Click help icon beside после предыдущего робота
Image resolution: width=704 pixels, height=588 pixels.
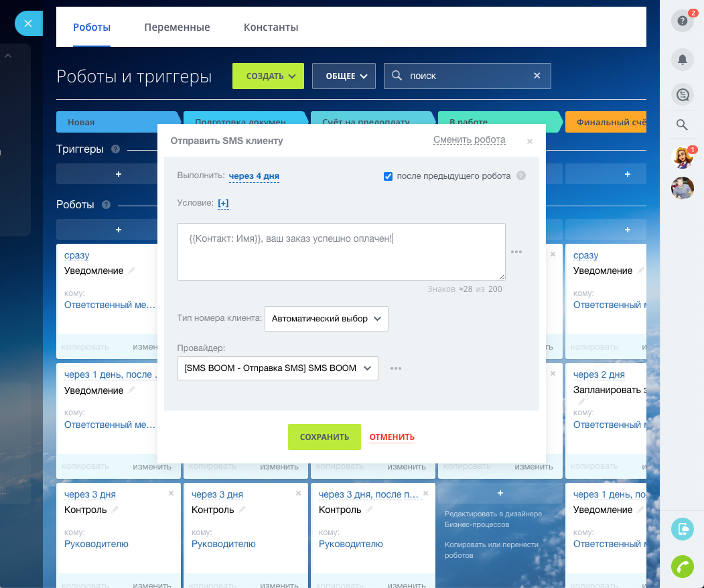[x=521, y=175]
